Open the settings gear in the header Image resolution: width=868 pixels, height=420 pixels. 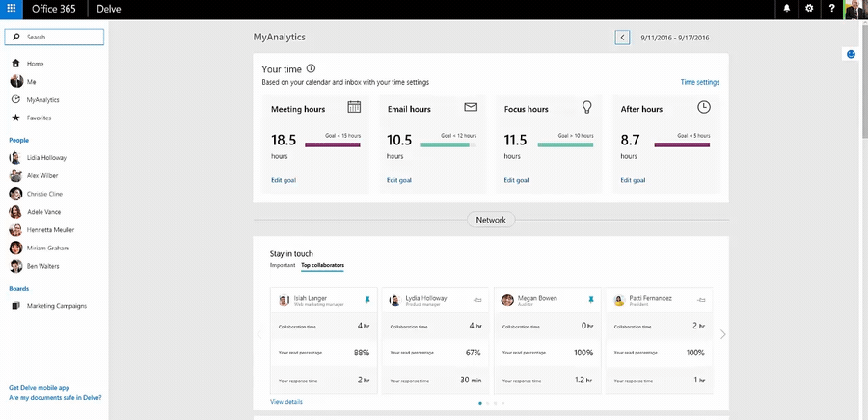tap(810, 9)
